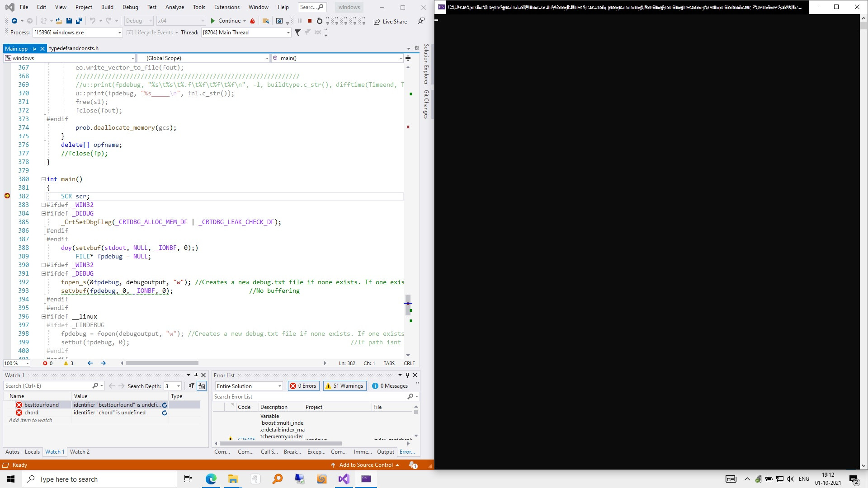868x488 pixels.
Task: Open the (Global Scope) dropdown
Action: coord(267,58)
